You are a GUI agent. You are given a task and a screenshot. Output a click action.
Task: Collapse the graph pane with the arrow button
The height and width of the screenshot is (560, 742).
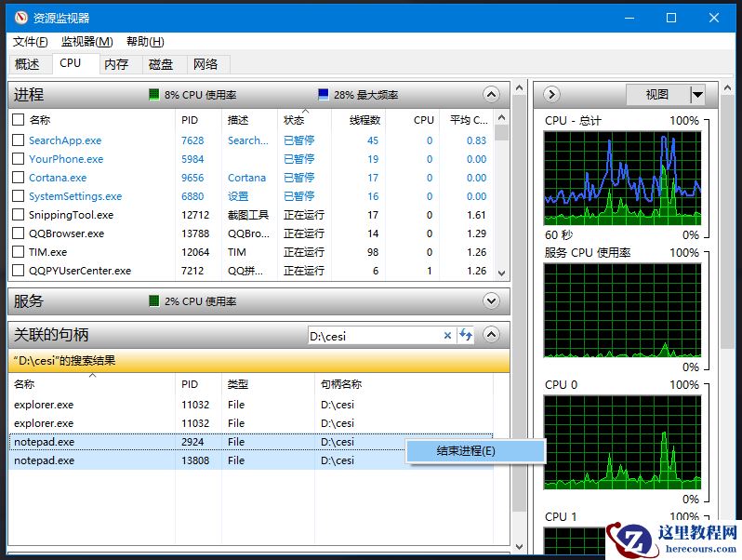551,94
